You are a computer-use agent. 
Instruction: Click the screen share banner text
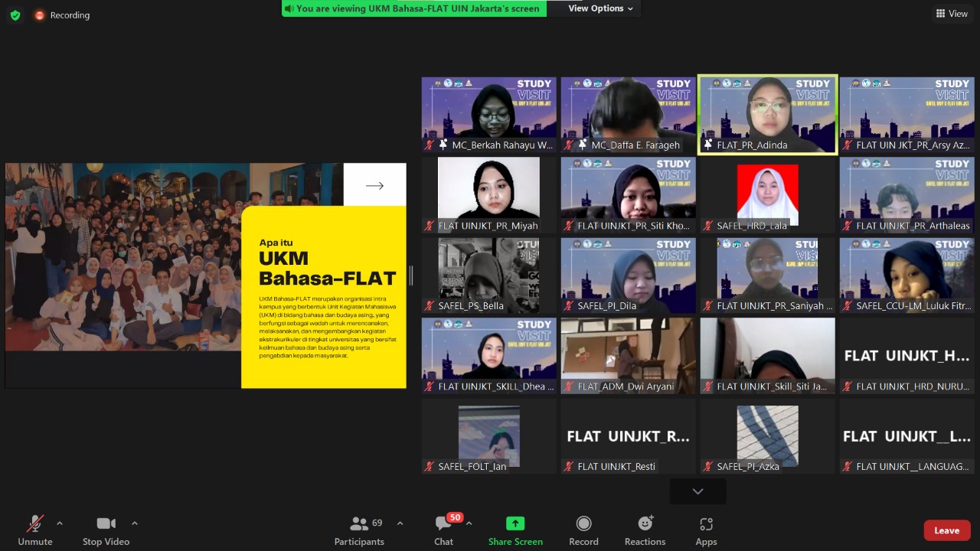point(417,8)
